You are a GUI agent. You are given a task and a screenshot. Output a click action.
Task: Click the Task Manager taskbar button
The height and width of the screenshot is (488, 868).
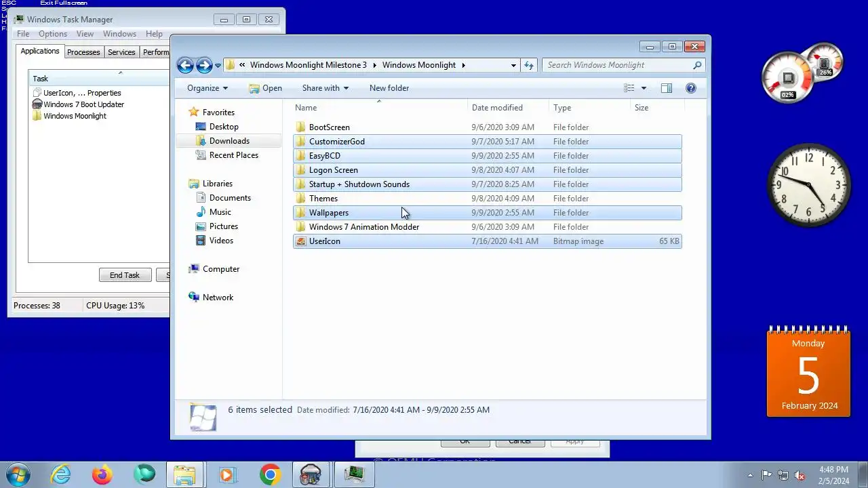353,474
